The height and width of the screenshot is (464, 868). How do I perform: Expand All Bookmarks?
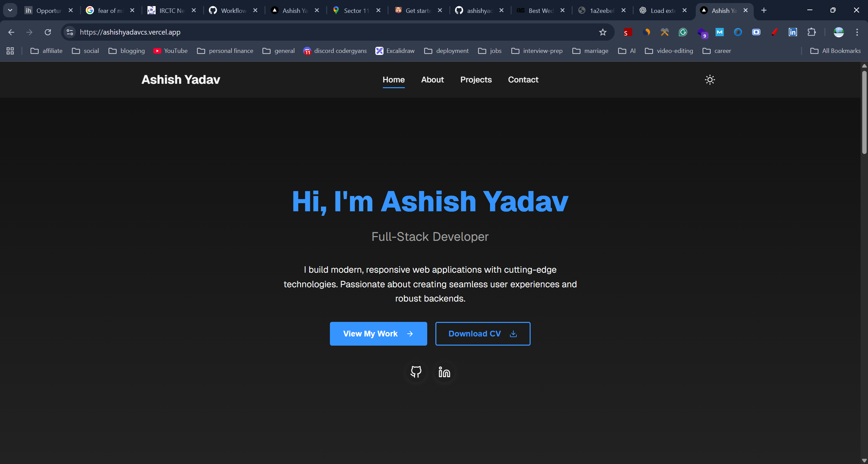[x=835, y=51]
